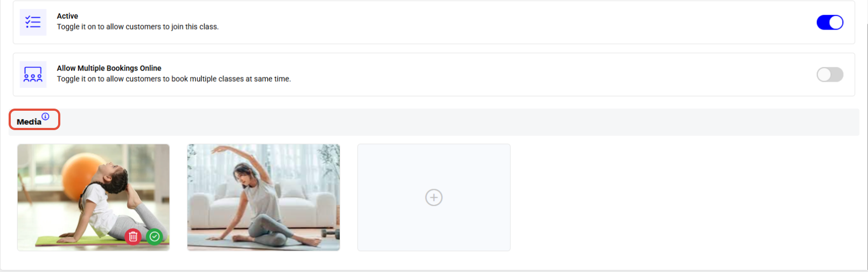868x272 pixels.
Task: Select the child yoga pose thumbnail
Action: (x=93, y=197)
